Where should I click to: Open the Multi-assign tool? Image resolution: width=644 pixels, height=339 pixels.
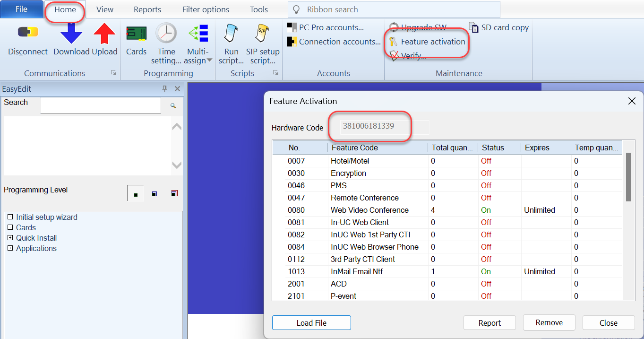(x=198, y=34)
